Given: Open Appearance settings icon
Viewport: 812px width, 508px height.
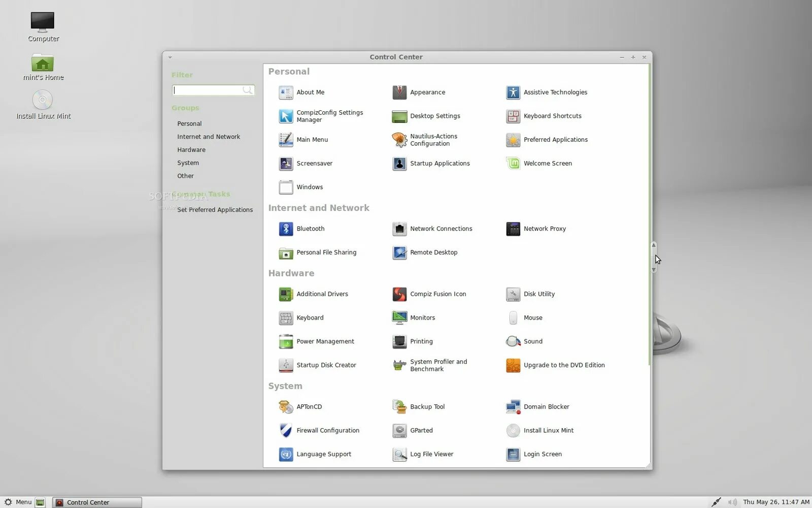Looking at the screenshot, I should (399, 92).
